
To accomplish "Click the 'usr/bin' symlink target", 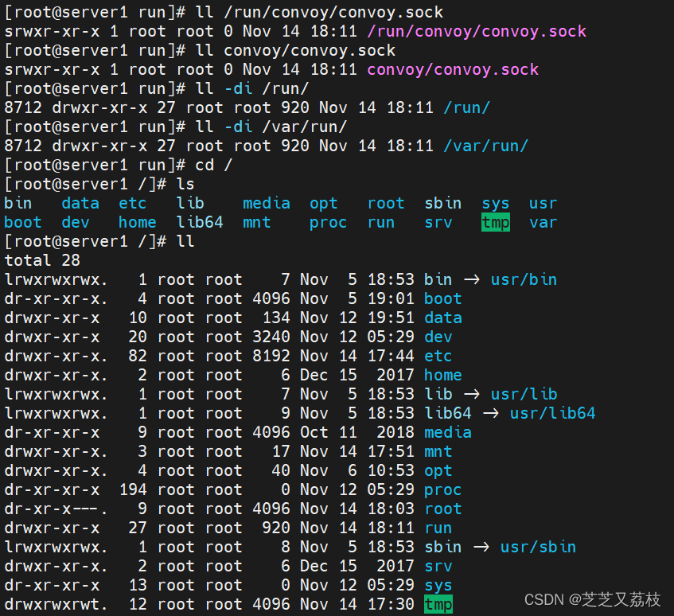I will pyautogui.click(x=524, y=279).
